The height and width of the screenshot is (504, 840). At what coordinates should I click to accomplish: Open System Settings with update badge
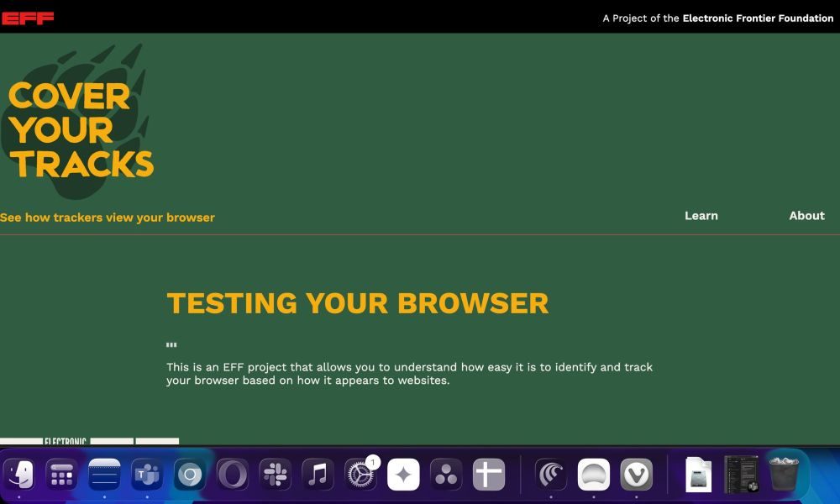tap(361, 475)
